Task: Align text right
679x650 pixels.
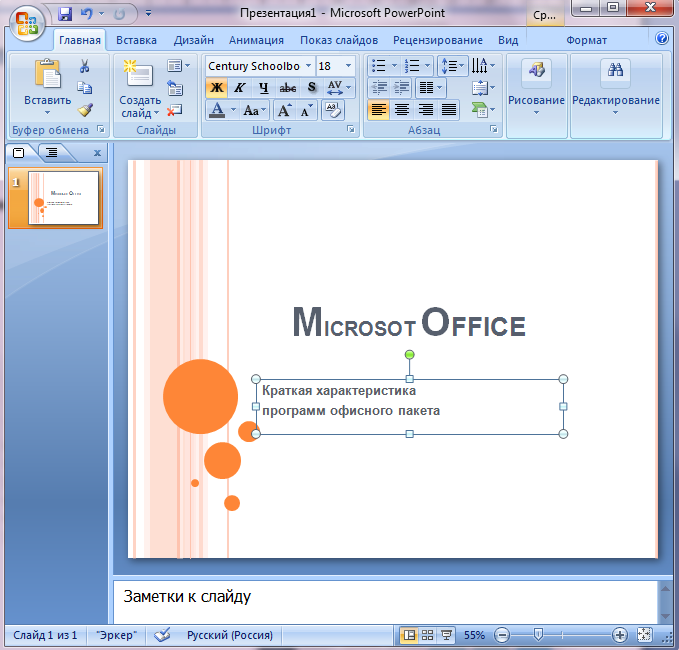Action: (x=426, y=110)
